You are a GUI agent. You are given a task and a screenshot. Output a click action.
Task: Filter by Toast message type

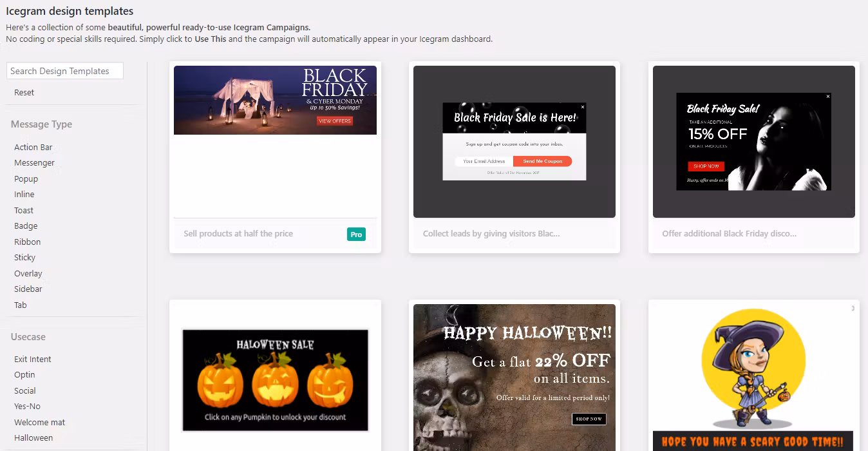click(23, 210)
